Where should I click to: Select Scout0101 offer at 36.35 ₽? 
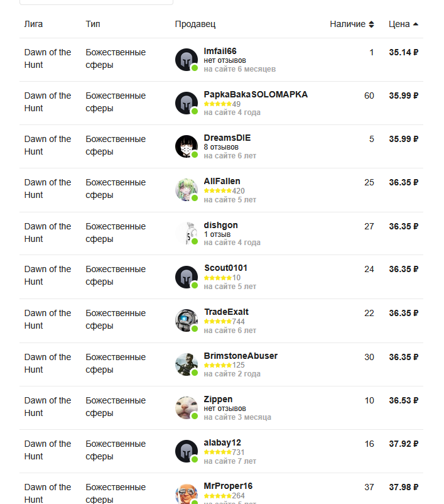(221, 277)
